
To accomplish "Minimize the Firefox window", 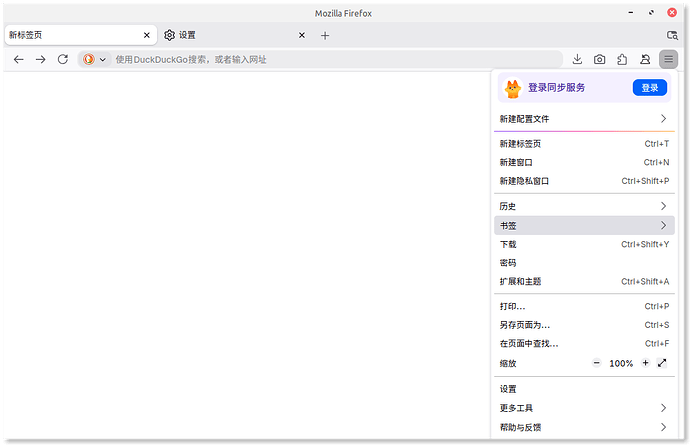I will [631, 13].
